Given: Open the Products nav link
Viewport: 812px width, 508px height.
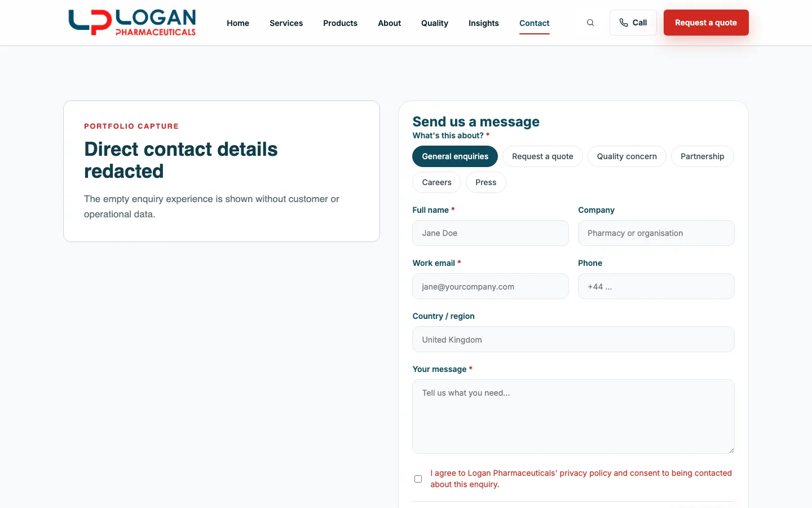Looking at the screenshot, I should [x=340, y=23].
